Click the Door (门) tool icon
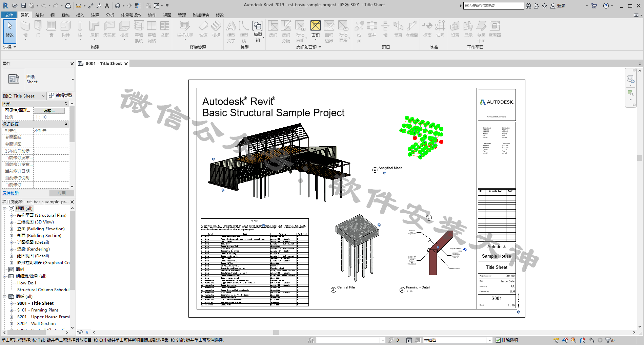Screen dimensions: 644x345 (38, 26)
